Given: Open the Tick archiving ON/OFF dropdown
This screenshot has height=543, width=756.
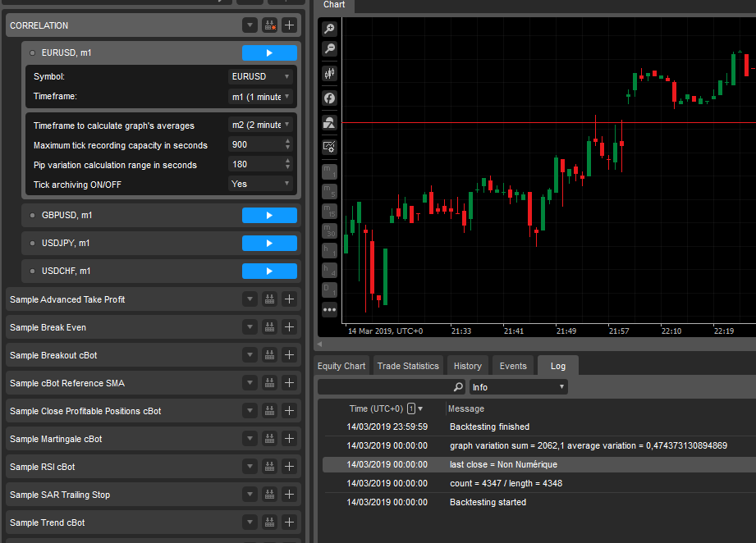Looking at the screenshot, I should 261,185.
